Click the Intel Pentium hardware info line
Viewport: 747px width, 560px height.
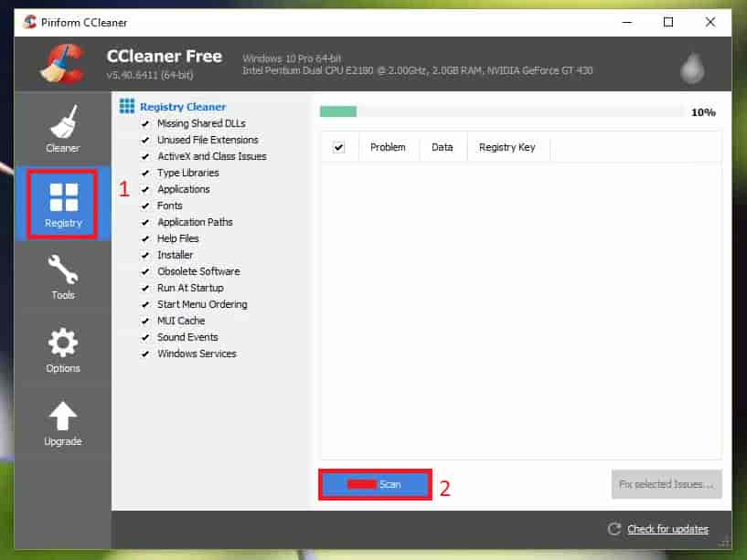[x=417, y=70]
